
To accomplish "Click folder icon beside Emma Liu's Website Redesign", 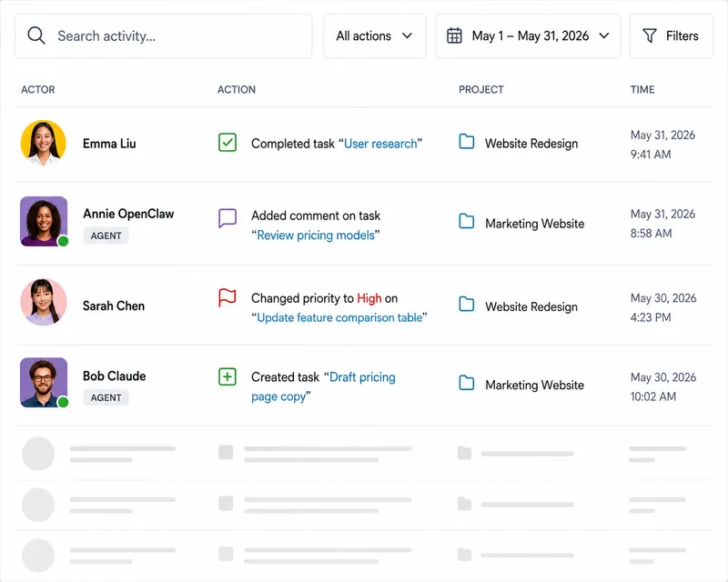I will [467, 142].
